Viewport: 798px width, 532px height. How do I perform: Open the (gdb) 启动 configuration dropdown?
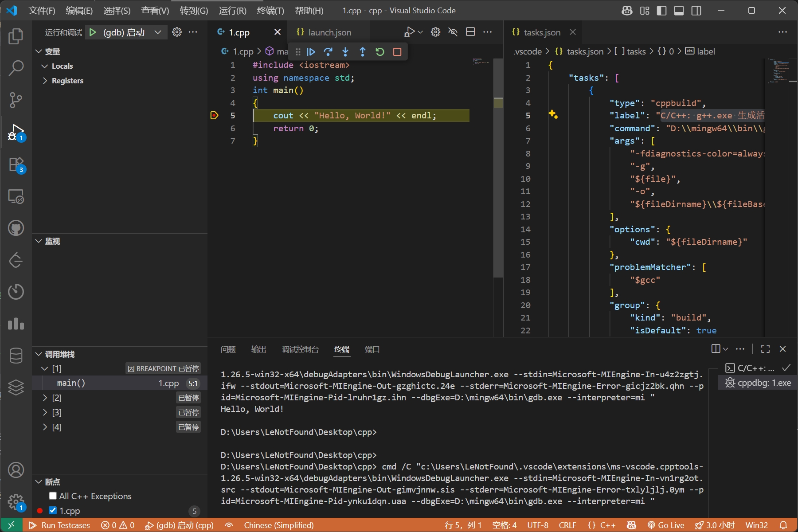[157, 32]
